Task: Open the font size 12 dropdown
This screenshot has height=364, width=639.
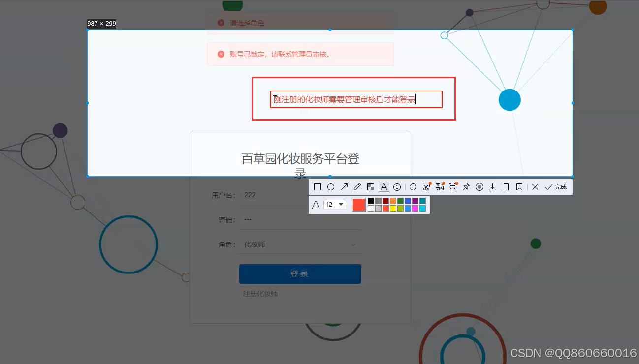Action: (335, 204)
